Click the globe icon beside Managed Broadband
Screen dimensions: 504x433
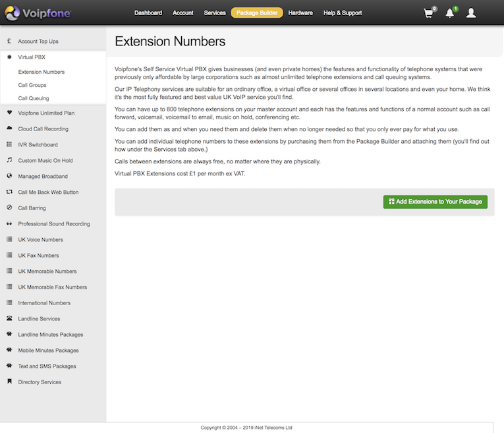[9, 176]
